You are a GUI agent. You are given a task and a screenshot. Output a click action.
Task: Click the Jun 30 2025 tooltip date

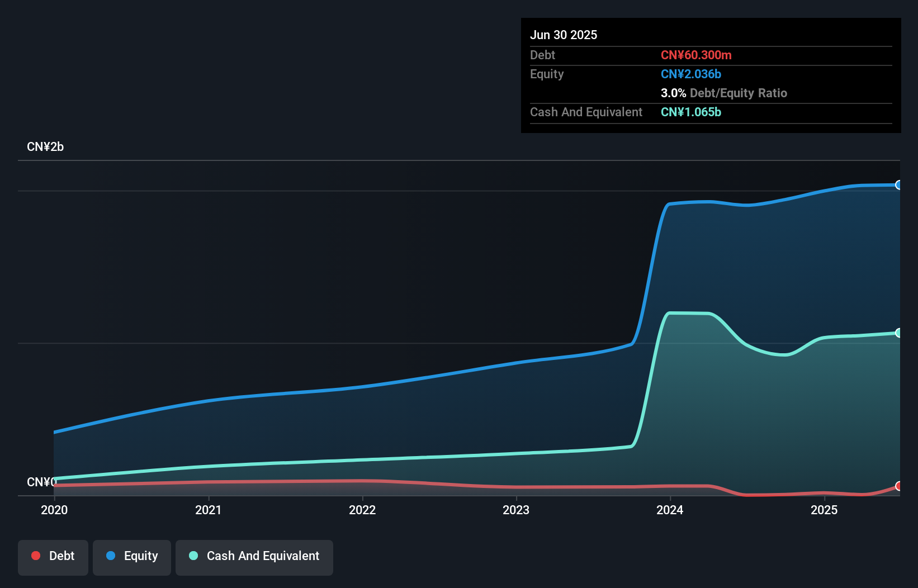(564, 35)
